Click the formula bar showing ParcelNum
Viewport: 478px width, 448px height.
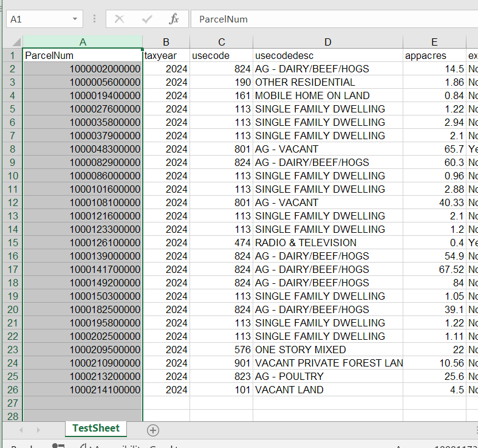(x=334, y=19)
